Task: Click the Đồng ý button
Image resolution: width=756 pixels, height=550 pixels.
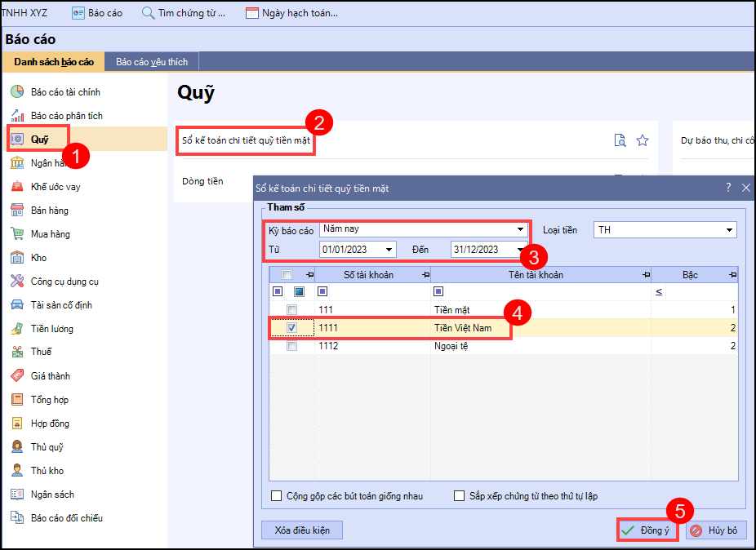Action: [x=646, y=530]
